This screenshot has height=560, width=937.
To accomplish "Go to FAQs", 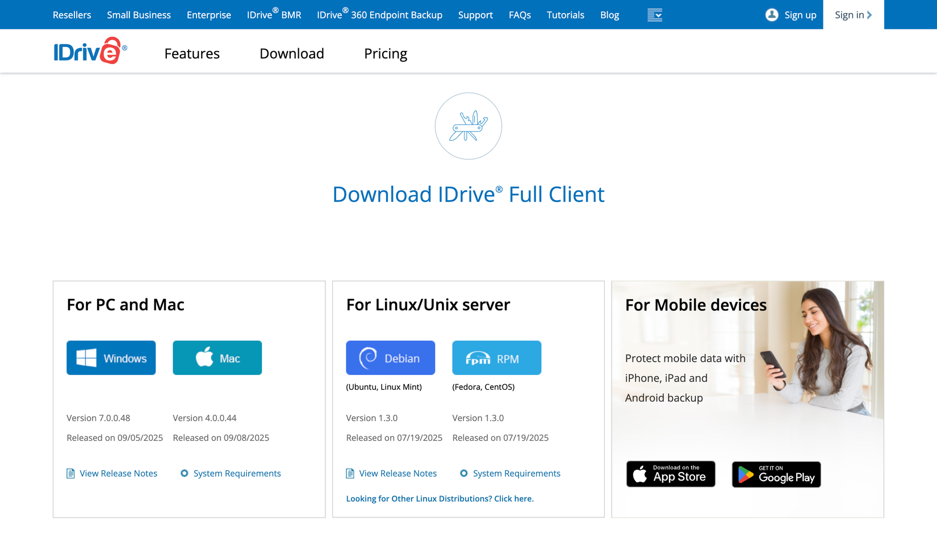I will click(520, 15).
